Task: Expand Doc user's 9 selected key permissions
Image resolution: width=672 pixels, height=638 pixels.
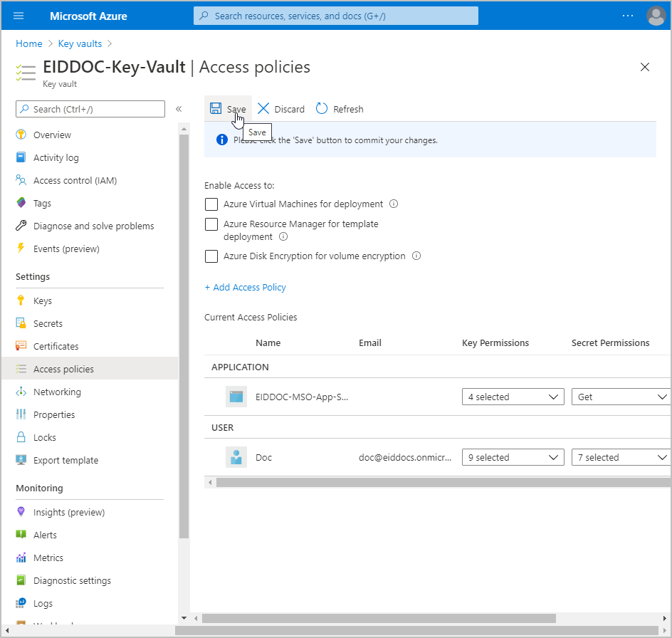Action: 513,457
